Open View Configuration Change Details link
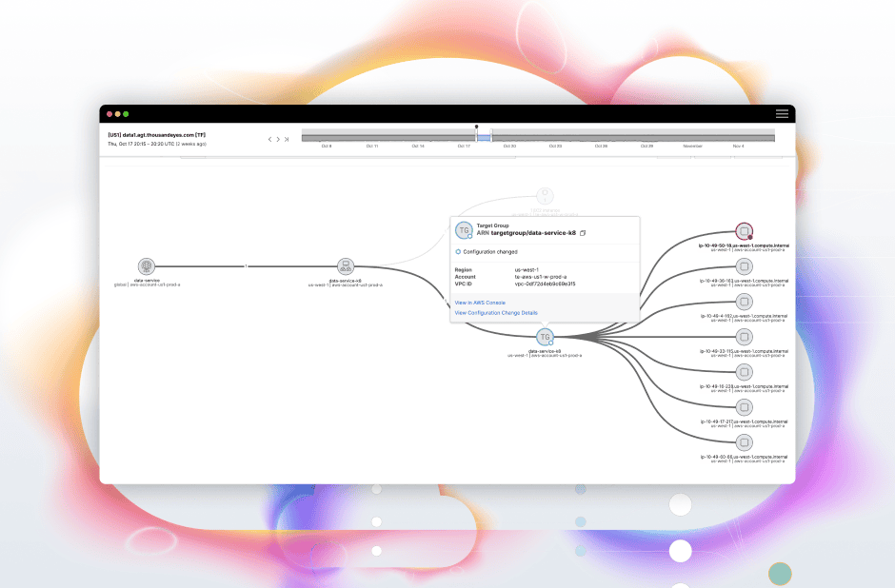 496,312
